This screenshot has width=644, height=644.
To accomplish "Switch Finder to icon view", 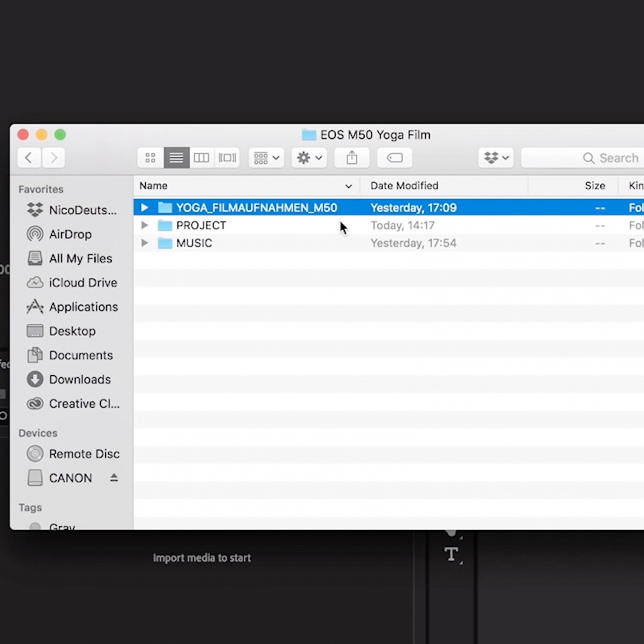I will click(x=150, y=158).
